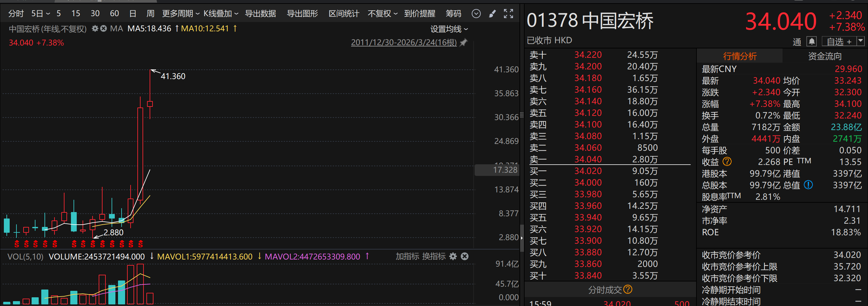Pin the 2011/12/30-2026/3/24 date range

click(464, 43)
